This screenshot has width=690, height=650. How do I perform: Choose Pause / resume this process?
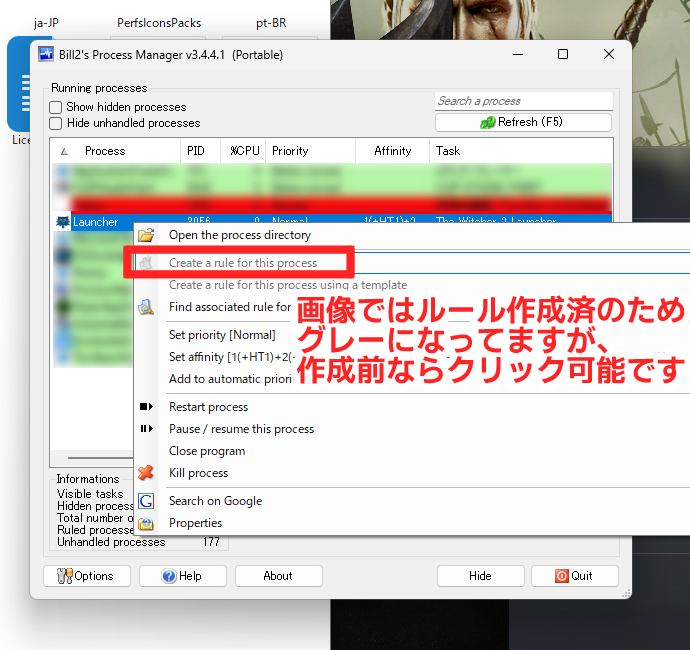[x=242, y=429]
